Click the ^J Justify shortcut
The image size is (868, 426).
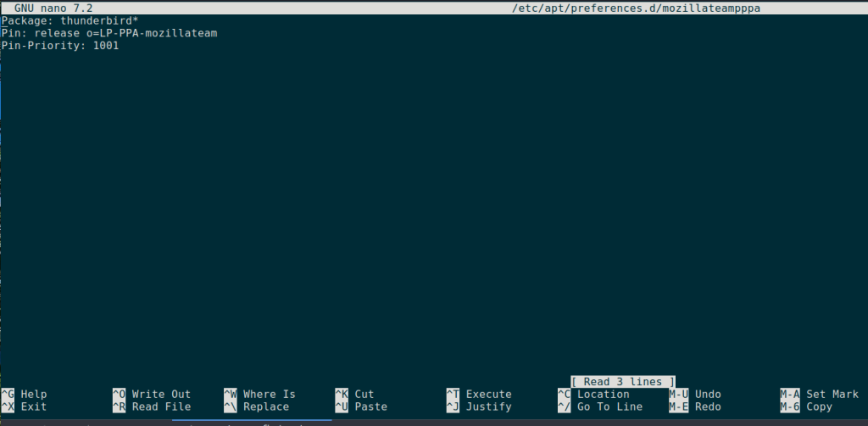click(x=479, y=407)
